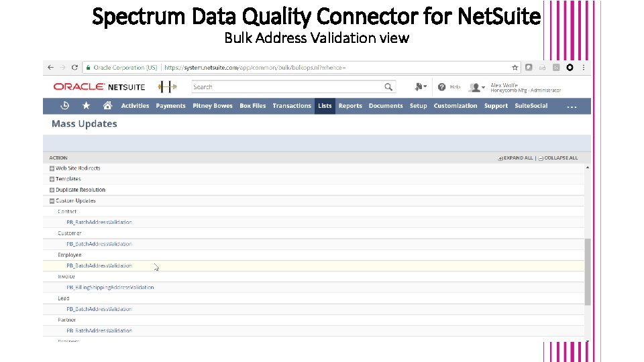Click the search magnifier icon

388,86
